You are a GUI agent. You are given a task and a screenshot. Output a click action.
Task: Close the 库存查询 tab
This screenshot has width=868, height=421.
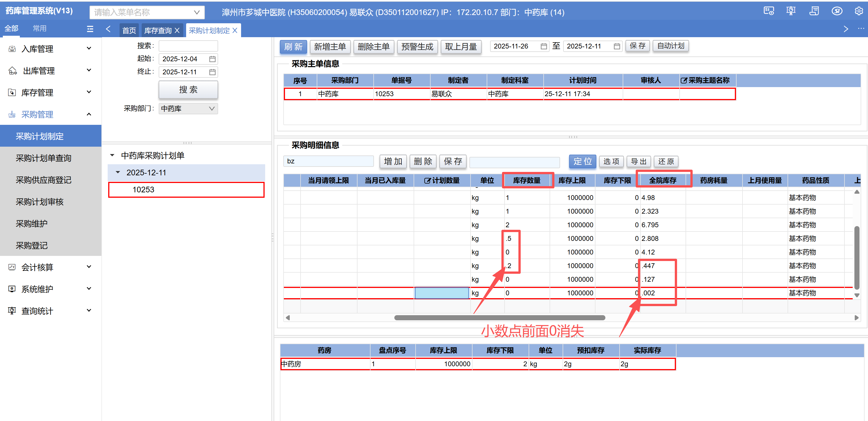[x=177, y=31]
